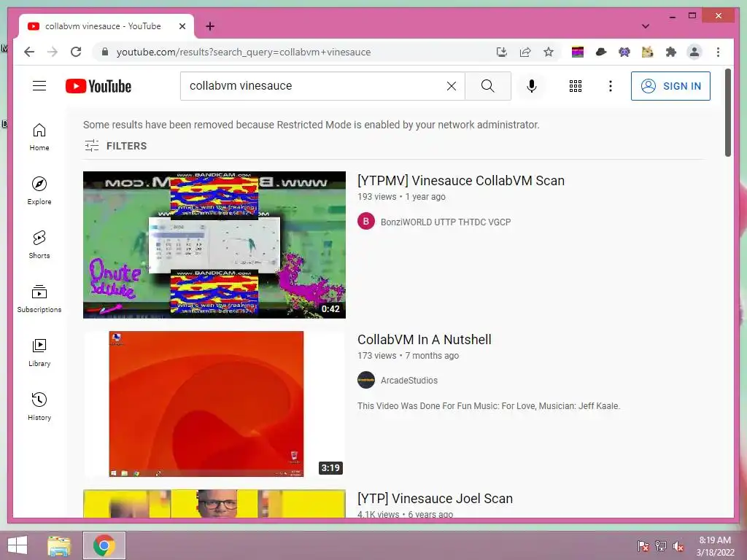Open File Explorer from taskbar

[59, 545]
